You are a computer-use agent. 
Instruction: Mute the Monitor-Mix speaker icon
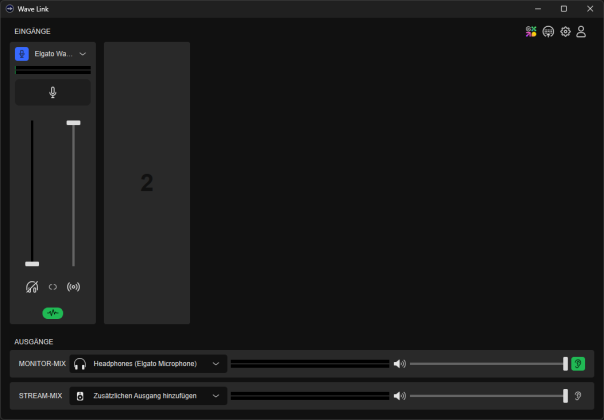(x=399, y=364)
